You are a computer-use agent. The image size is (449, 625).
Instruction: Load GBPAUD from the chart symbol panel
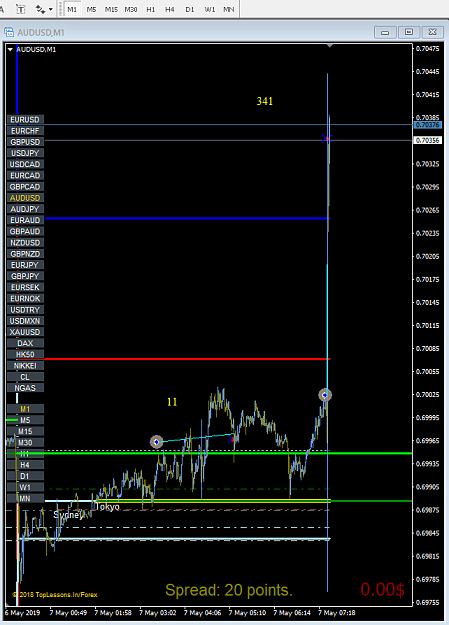25,231
